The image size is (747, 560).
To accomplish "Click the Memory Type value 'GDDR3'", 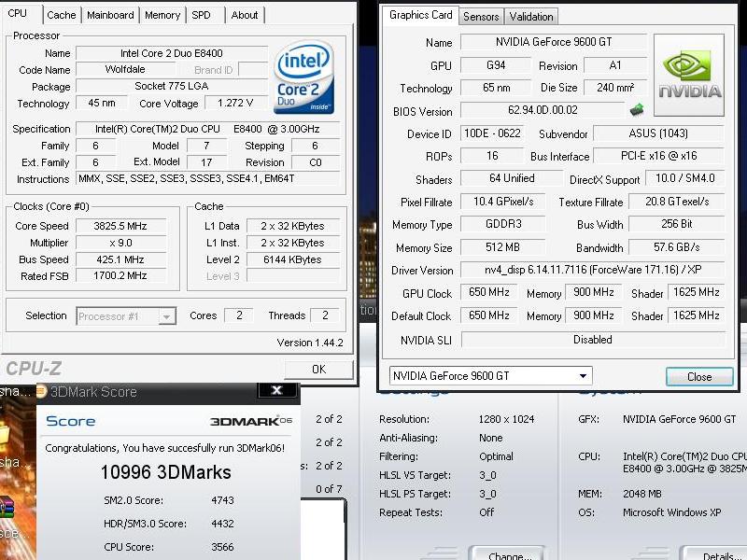I will tap(503, 224).
